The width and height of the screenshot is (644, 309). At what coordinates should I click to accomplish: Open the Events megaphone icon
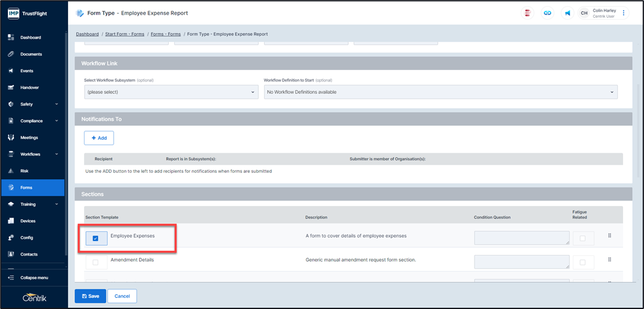11,71
